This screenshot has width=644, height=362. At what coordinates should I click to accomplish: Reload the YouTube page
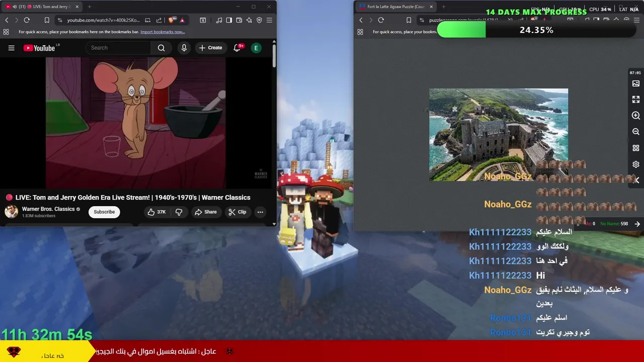(x=27, y=20)
